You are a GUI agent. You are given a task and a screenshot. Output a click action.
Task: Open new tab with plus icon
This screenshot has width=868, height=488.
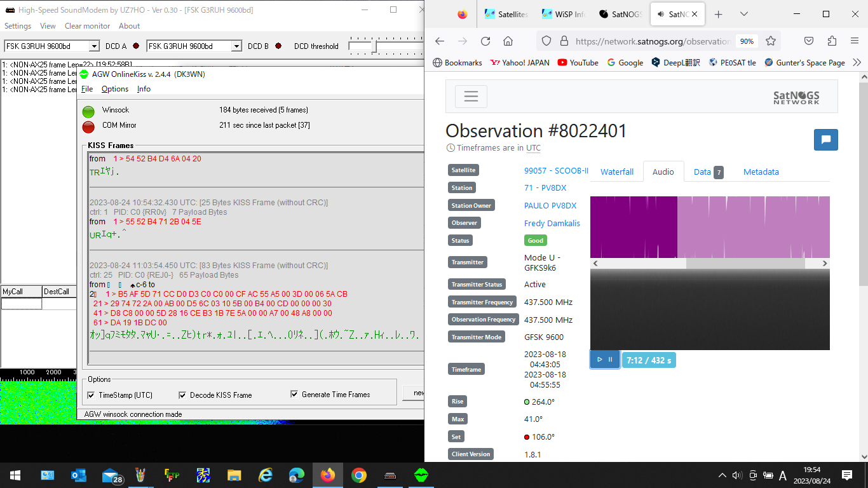(x=718, y=14)
